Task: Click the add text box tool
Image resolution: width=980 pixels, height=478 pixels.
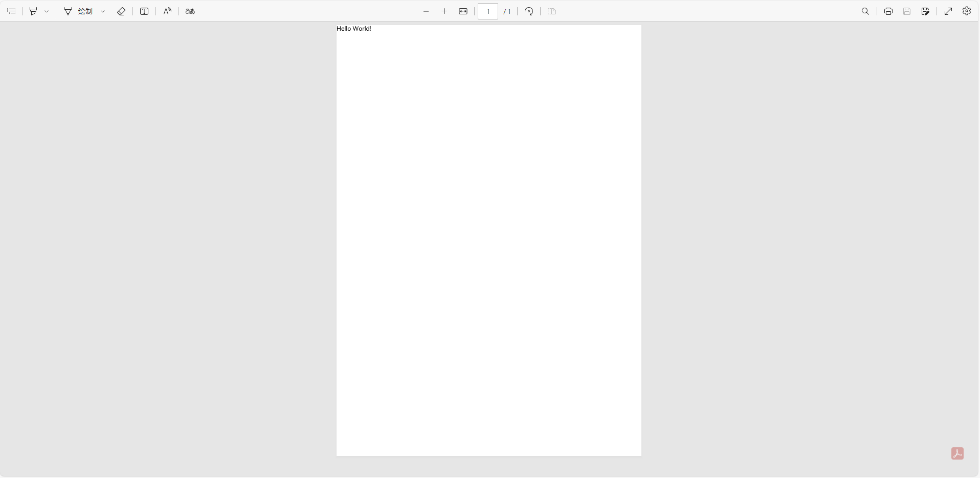Action: (144, 11)
